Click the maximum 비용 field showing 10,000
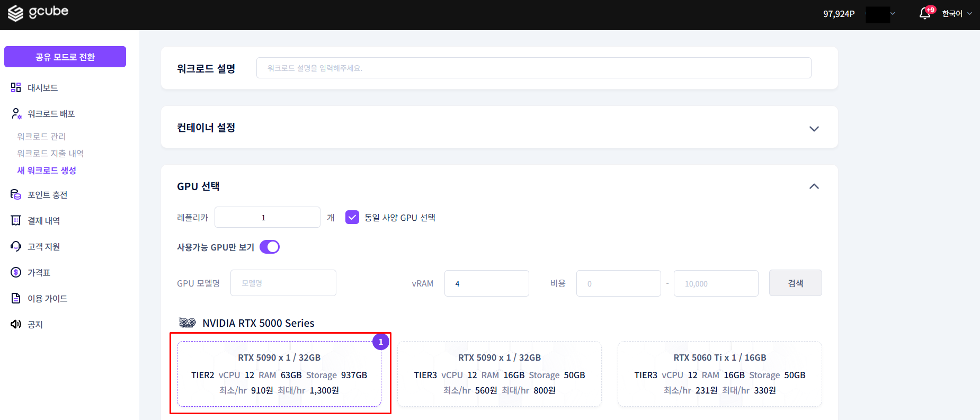 click(x=716, y=283)
